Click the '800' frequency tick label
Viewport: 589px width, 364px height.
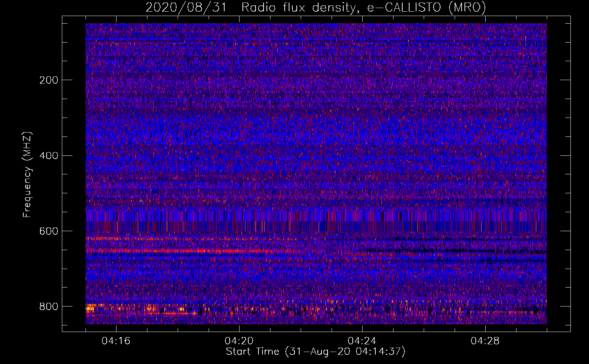tap(49, 306)
